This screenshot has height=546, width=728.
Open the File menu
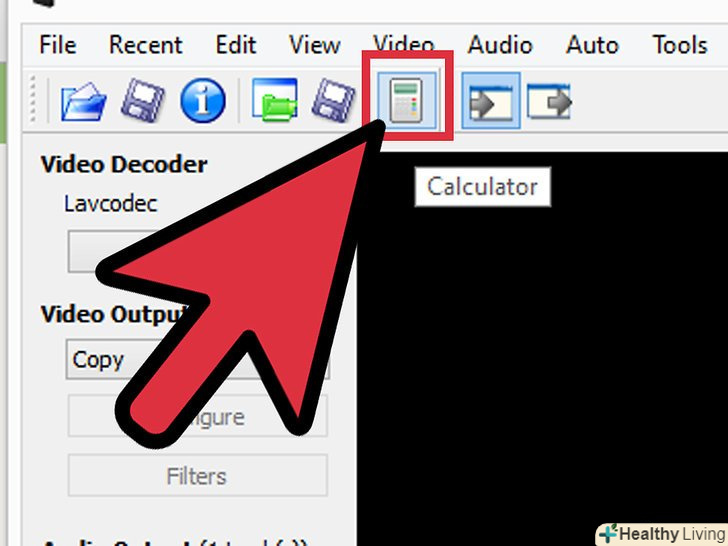pyautogui.click(x=58, y=45)
